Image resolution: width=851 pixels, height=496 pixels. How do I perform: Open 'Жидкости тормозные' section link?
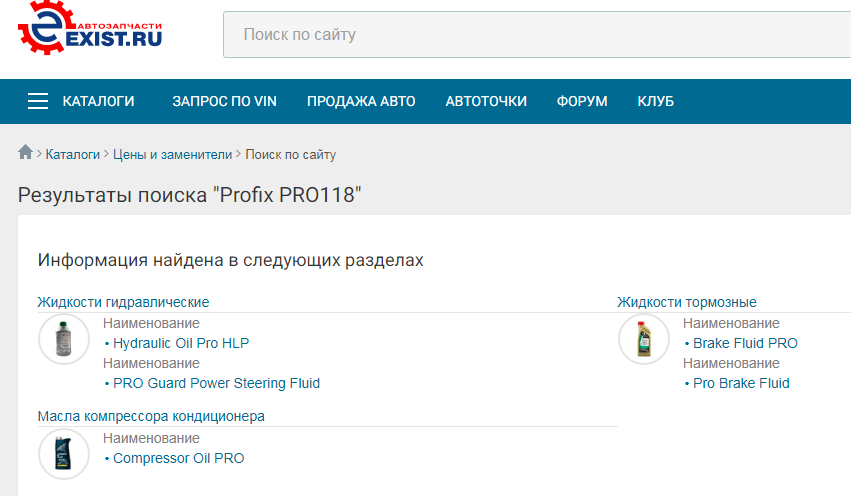click(x=687, y=302)
